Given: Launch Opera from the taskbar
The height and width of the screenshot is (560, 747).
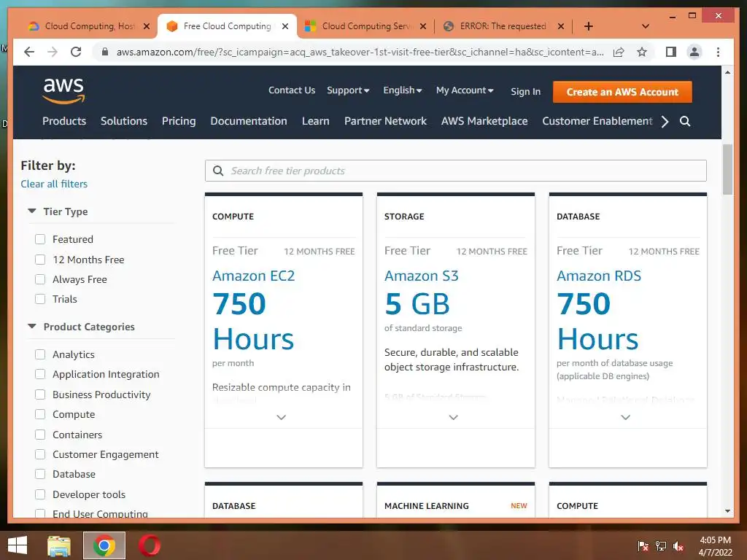Looking at the screenshot, I should click(149, 545).
